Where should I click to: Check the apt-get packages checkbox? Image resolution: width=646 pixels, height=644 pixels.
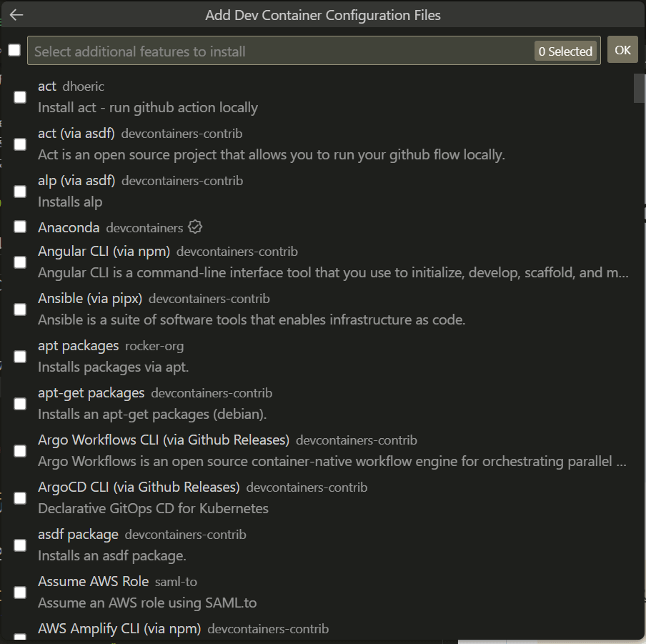click(20, 404)
